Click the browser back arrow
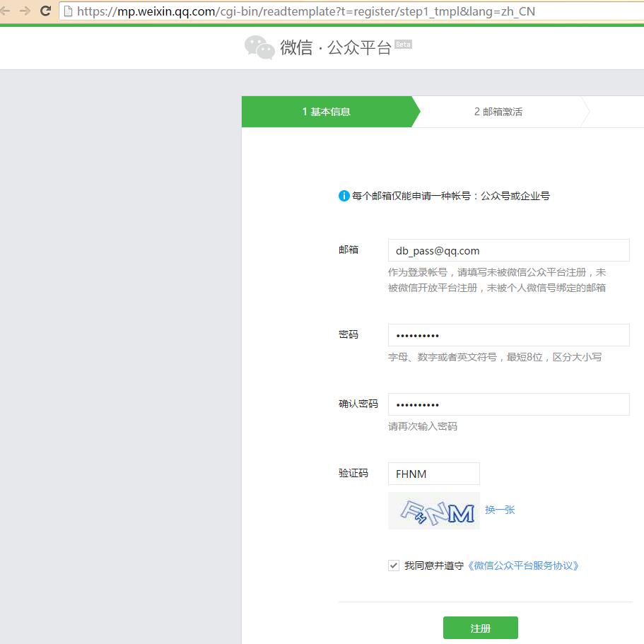 (x=4, y=11)
